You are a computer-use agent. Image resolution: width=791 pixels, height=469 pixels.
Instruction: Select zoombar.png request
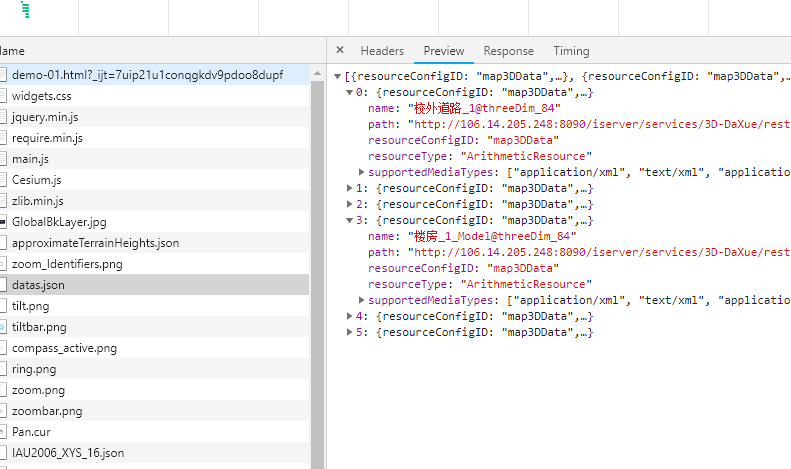[154, 411]
